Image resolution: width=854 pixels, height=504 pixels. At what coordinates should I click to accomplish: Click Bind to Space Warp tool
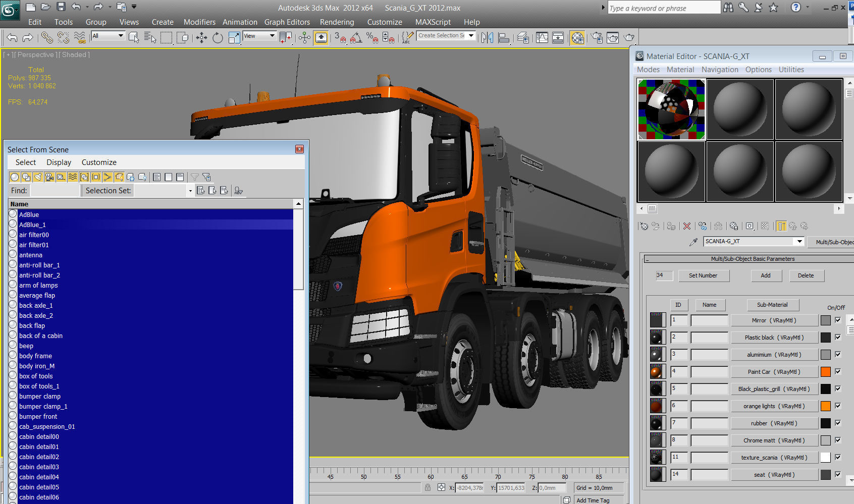point(79,37)
